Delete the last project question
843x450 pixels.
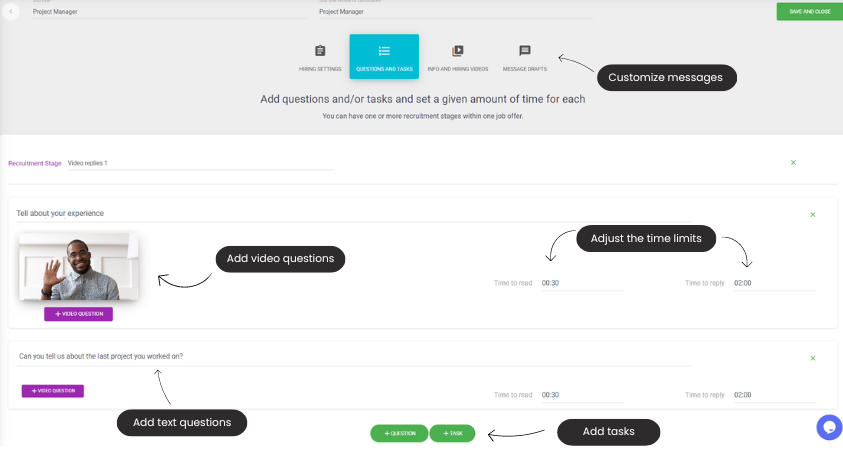tap(813, 358)
